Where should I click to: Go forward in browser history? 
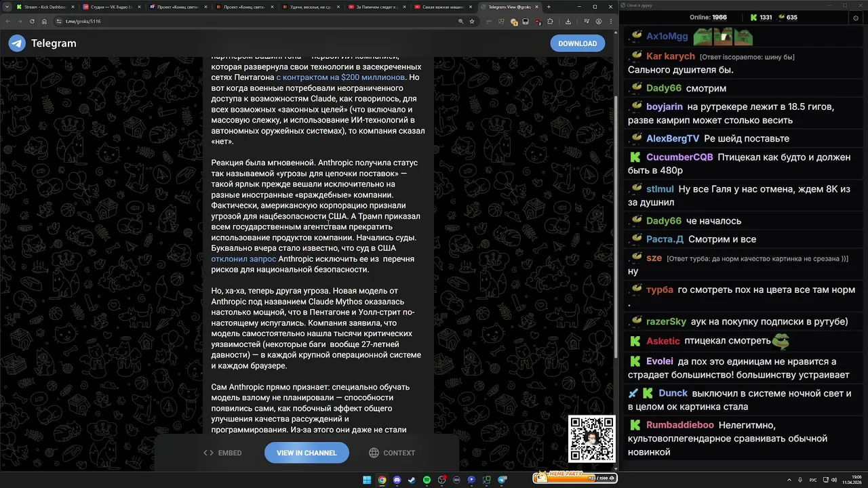pyautogui.click(x=20, y=21)
